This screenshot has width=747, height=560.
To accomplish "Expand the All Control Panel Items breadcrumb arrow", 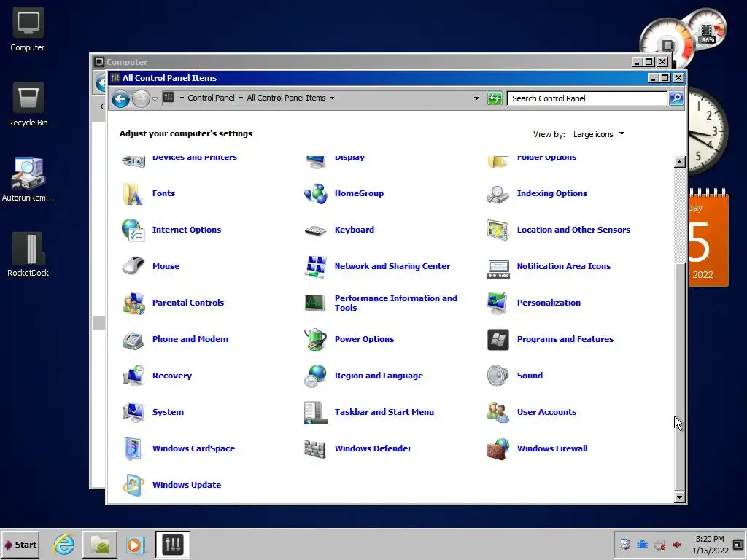I will pyautogui.click(x=332, y=98).
